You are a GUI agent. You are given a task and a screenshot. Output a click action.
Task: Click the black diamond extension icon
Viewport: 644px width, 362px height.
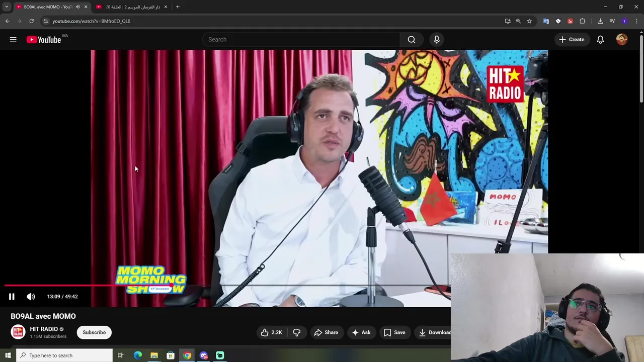pos(558,21)
